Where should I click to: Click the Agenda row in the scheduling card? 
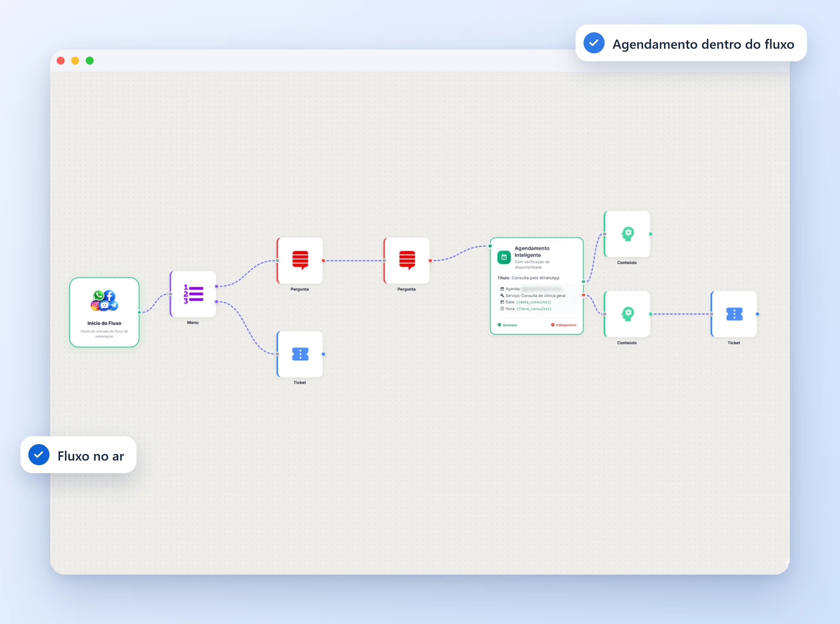pos(531,289)
